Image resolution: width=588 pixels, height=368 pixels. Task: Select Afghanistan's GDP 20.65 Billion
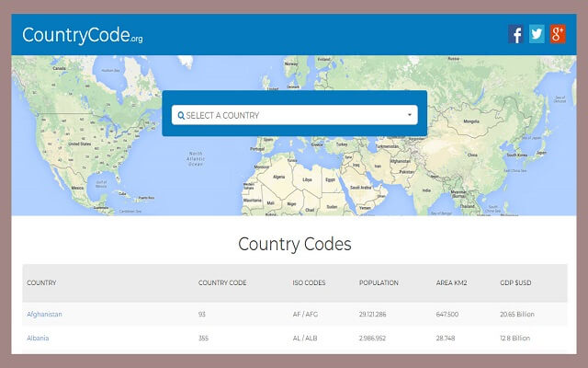point(517,315)
